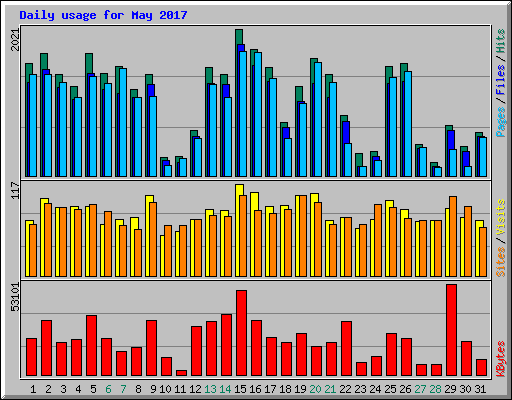The width and height of the screenshot is (512, 400).
Task: Select the tiny red KBytes bar for day 11
Action: tap(181, 373)
